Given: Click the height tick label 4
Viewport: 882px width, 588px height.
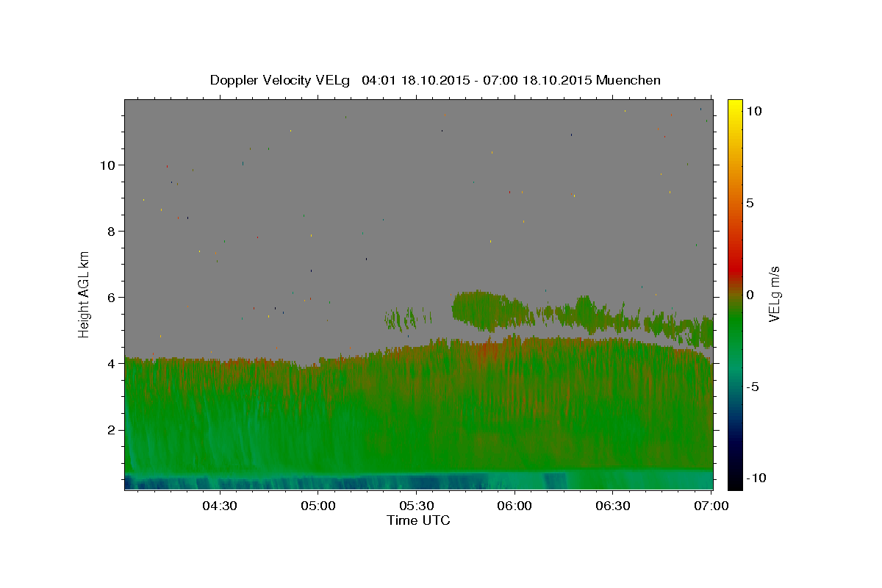Looking at the screenshot, I should [111, 363].
